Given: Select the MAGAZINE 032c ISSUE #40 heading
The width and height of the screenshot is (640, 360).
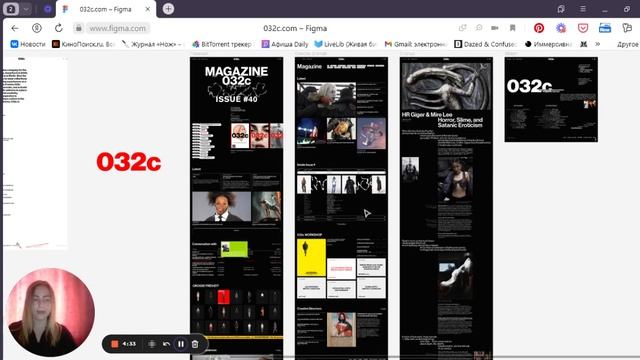Looking at the screenshot, I should (x=236, y=84).
